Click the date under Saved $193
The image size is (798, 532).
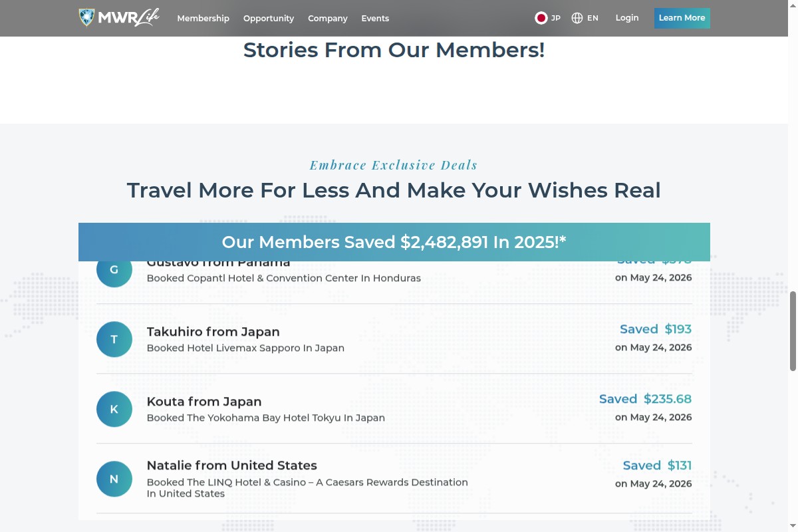point(653,347)
